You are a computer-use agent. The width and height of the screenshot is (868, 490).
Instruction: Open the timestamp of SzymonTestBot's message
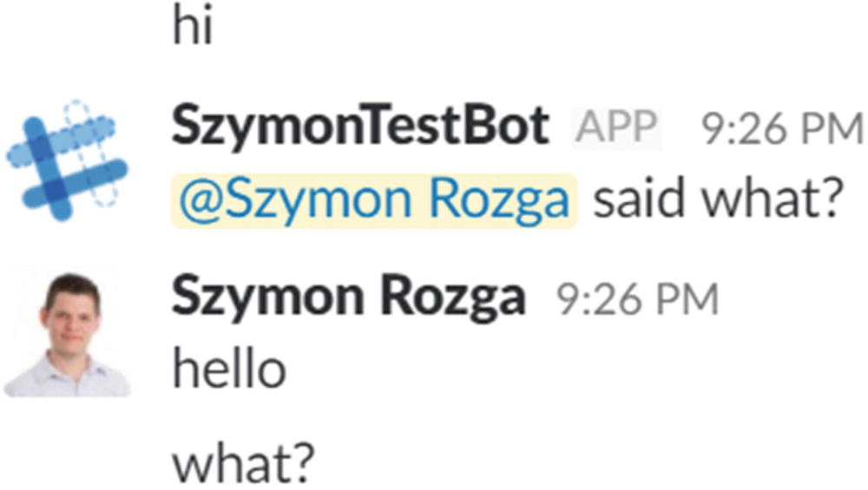781,129
